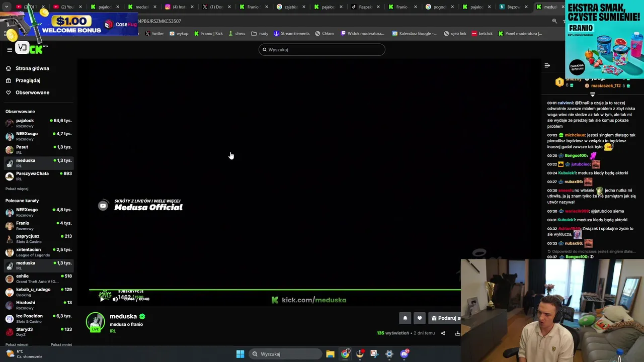
Task: Open Kalendarz Google bookmark
Action: point(415,34)
